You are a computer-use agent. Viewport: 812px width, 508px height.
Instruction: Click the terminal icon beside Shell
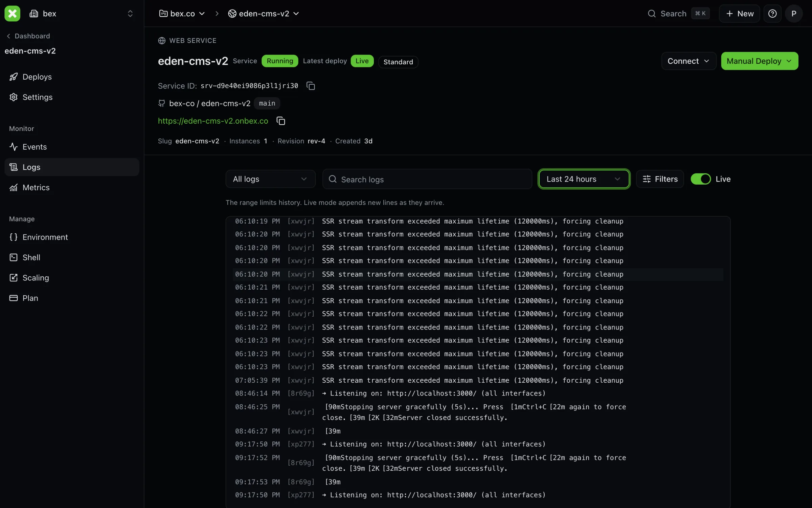[x=14, y=257]
